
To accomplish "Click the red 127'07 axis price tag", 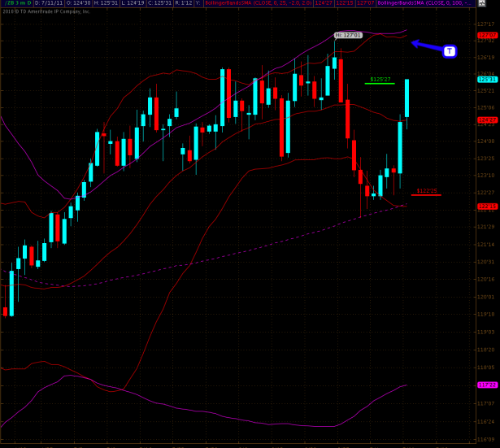I will (x=487, y=36).
